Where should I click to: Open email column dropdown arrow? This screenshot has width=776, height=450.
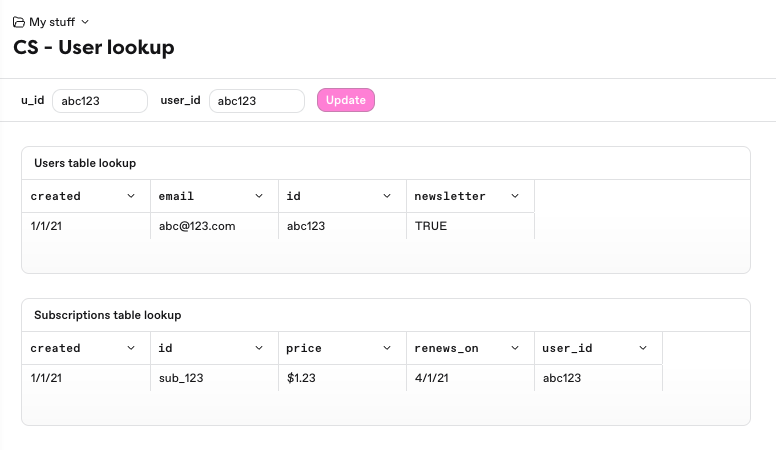[259, 196]
